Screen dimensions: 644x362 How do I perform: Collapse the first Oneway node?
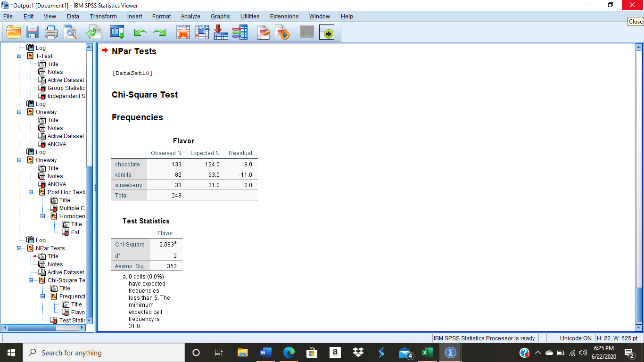pos(19,112)
